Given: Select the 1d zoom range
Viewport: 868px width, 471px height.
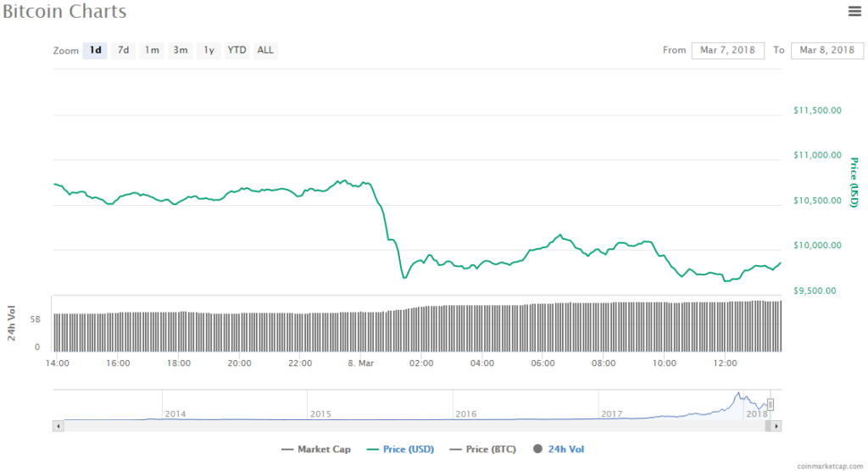Looking at the screenshot, I should pos(95,50).
